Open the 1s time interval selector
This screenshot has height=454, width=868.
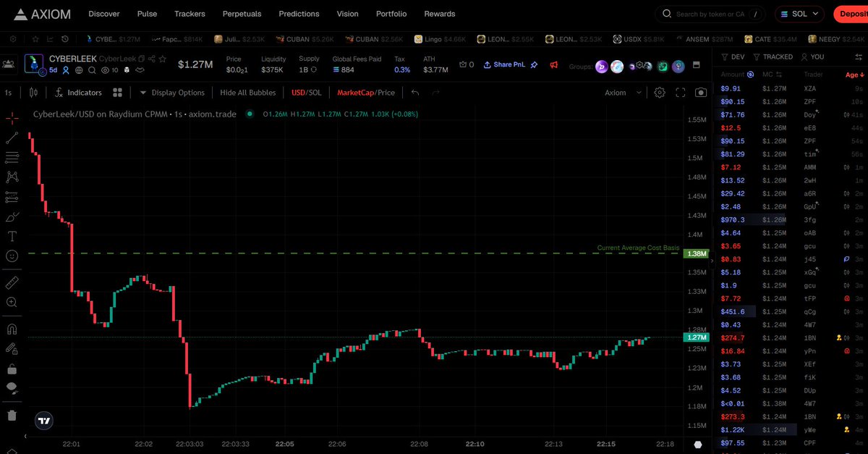click(8, 93)
